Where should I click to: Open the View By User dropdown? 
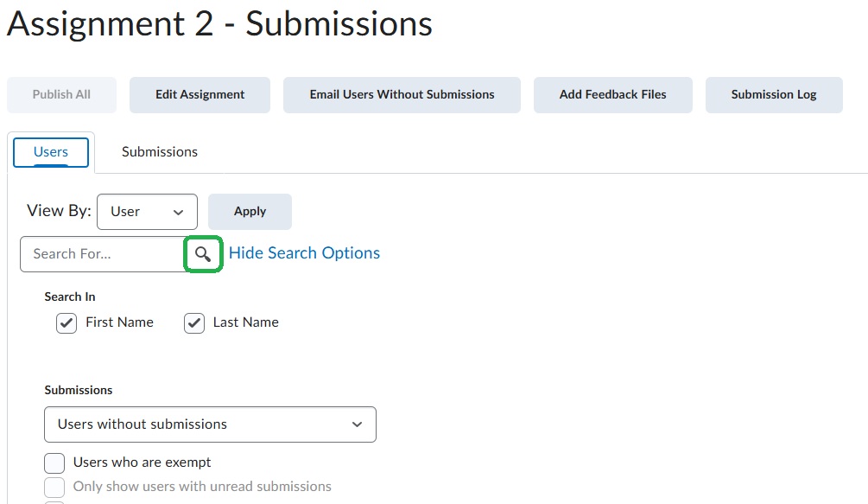[147, 212]
